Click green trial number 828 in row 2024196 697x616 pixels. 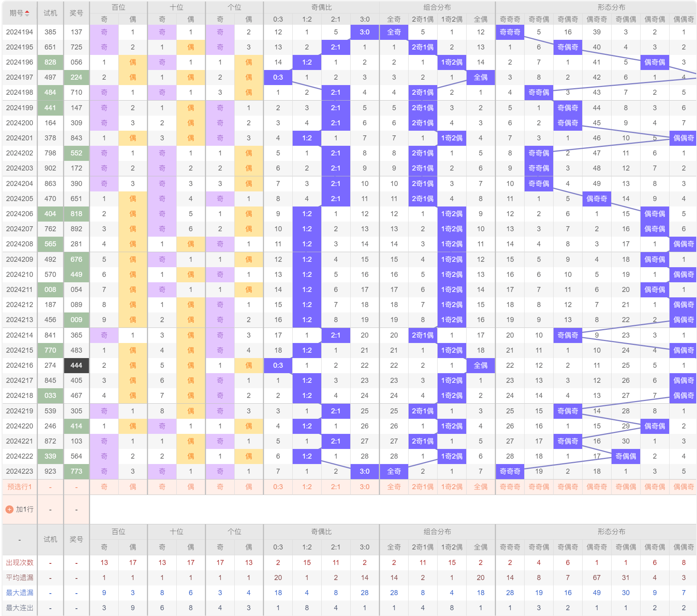(x=50, y=62)
